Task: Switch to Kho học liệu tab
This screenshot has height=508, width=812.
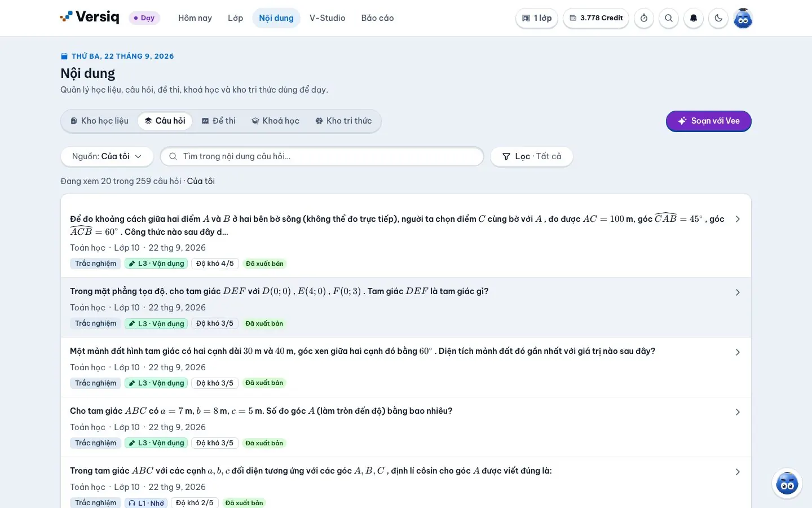Action: [99, 121]
